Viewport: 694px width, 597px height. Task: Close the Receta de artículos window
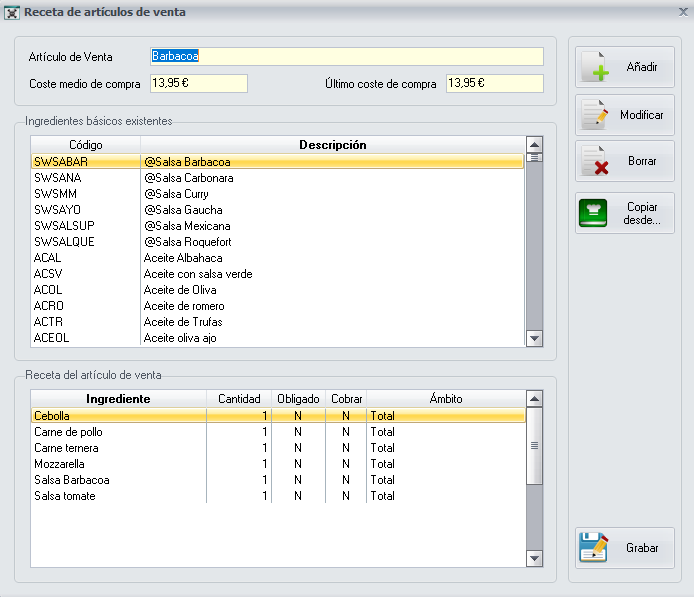[x=682, y=12]
